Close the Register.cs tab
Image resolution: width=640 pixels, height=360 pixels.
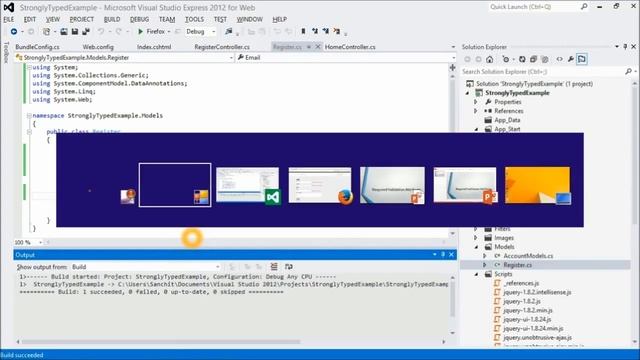(x=318, y=47)
